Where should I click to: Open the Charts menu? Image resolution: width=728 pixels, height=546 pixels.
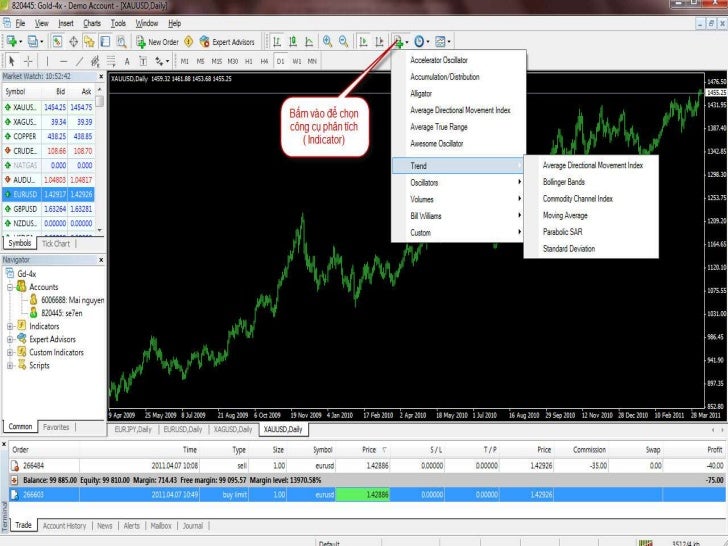pos(92,23)
